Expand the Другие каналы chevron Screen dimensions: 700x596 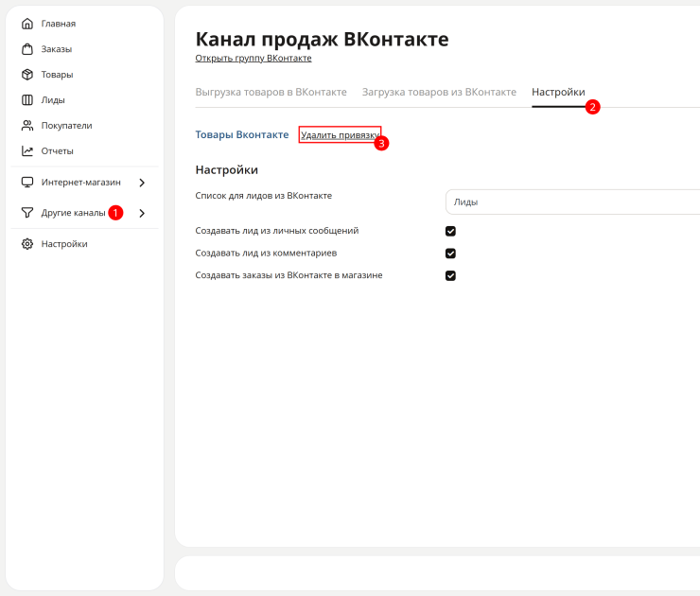[142, 213]
